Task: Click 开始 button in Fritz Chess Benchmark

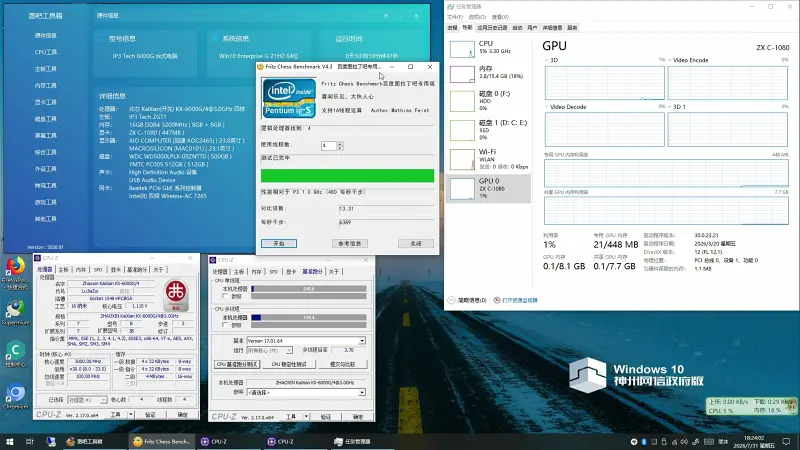Action: click(279, 243)
